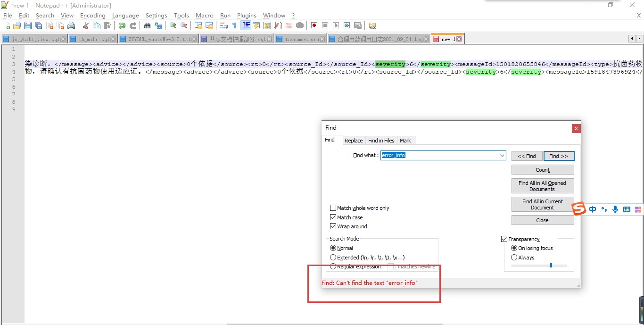Switch to Find in Files tab
The image size is (644, 325).
coord(381,141)
